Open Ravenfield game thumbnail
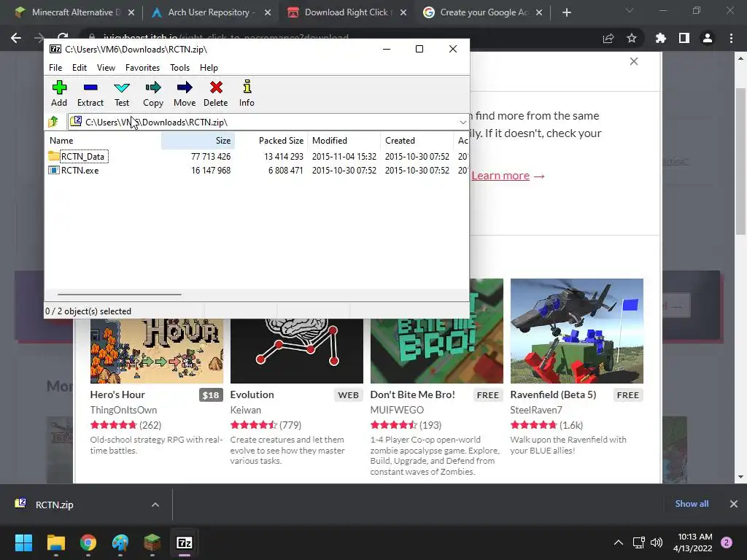This screenshot has height=560, width=747. [577, 331]
